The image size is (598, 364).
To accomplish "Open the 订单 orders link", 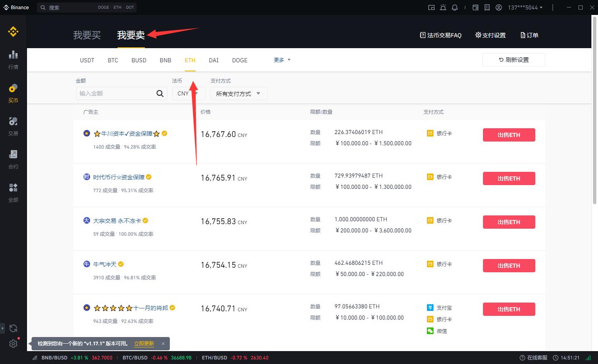I will click(529, 35).
